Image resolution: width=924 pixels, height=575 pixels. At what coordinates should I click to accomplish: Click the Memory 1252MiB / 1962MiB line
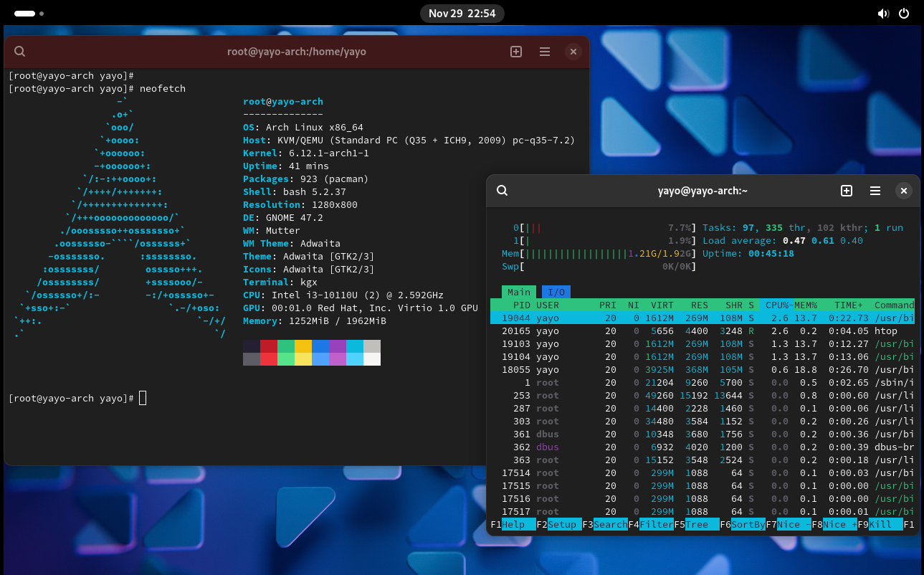pos(315,321)
